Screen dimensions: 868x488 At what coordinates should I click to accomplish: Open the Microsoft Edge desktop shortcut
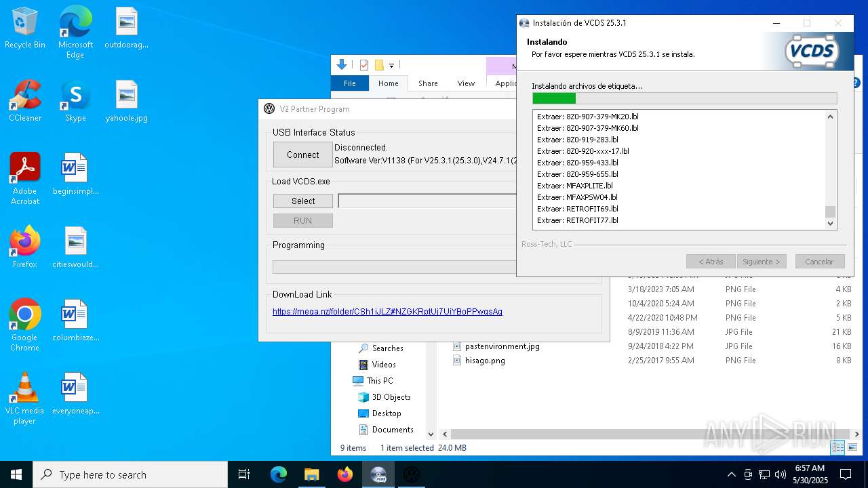tap(75, 33)
